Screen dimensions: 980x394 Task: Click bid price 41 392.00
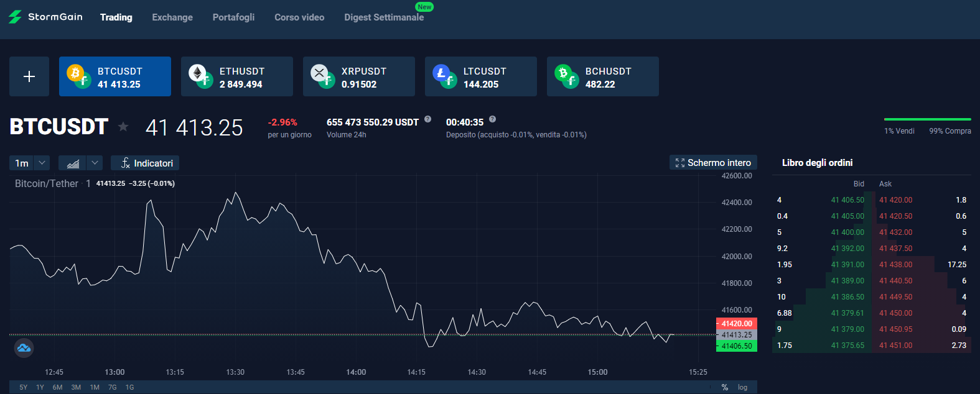847,249
